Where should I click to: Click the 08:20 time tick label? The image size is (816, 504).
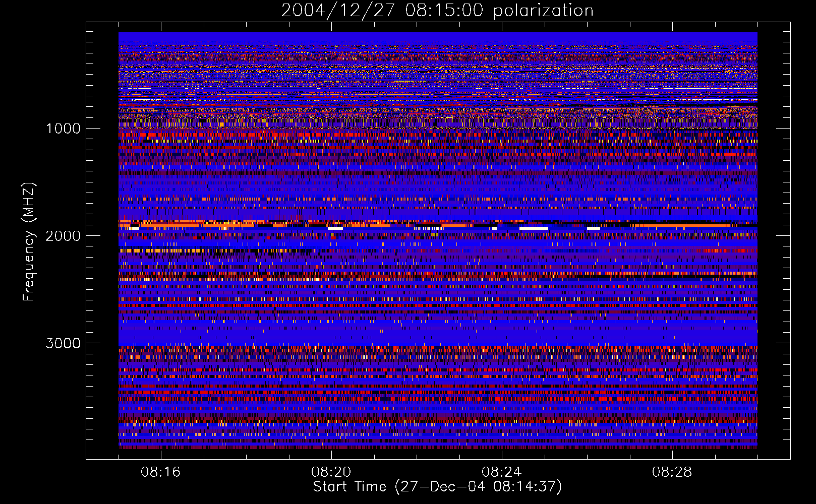click(331, 472)
